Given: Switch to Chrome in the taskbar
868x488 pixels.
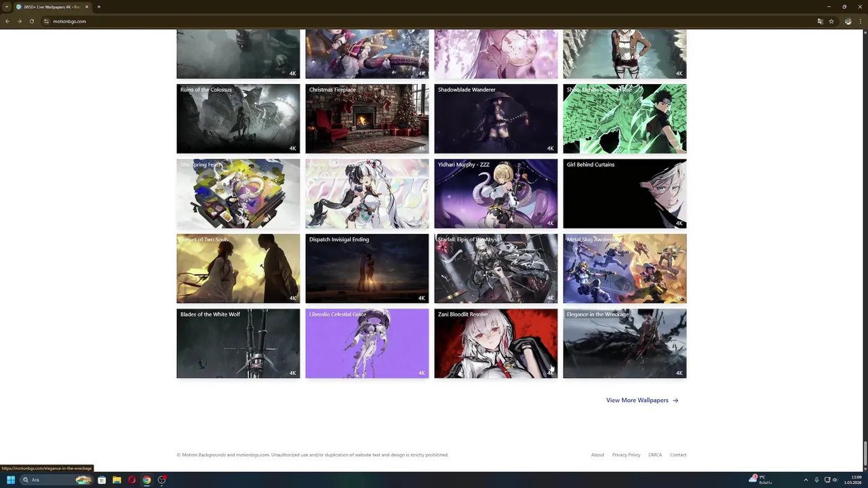Looking at the screenshot, I should (146, 480).
